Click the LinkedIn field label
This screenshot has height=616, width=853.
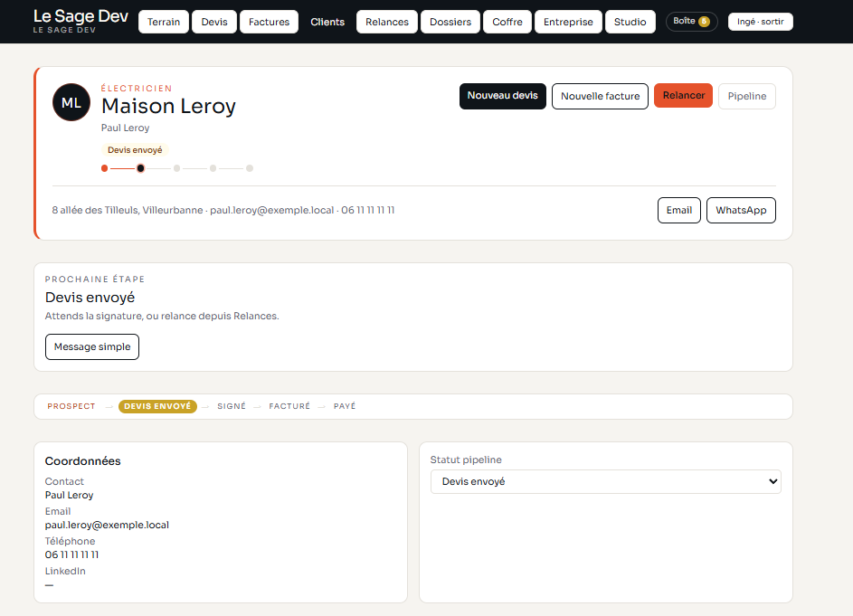pyautogui.click(x=65, y=571)
